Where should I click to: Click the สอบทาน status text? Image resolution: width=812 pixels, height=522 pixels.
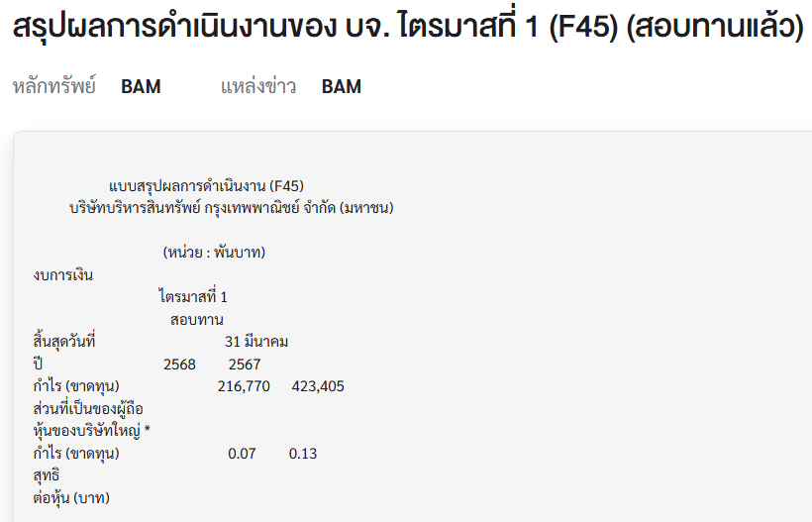tap(197, 320)
